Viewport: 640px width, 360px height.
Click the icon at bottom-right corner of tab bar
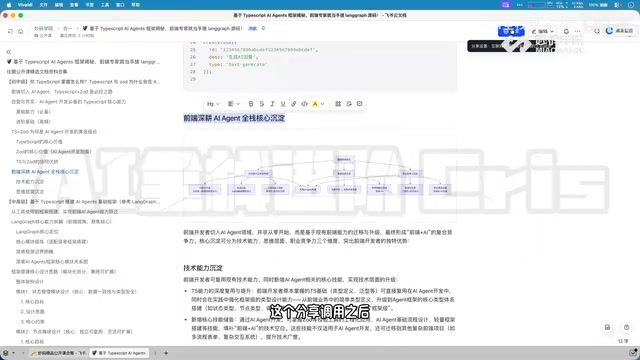[633, 353]
